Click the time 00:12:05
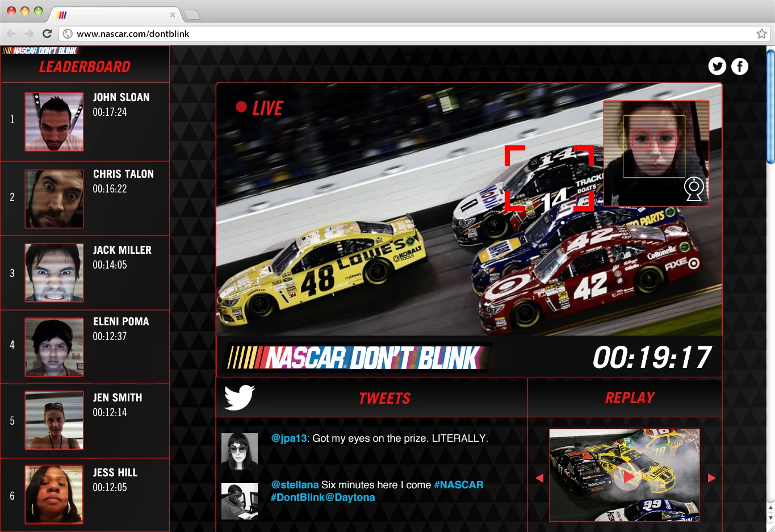 pos(110,487)
